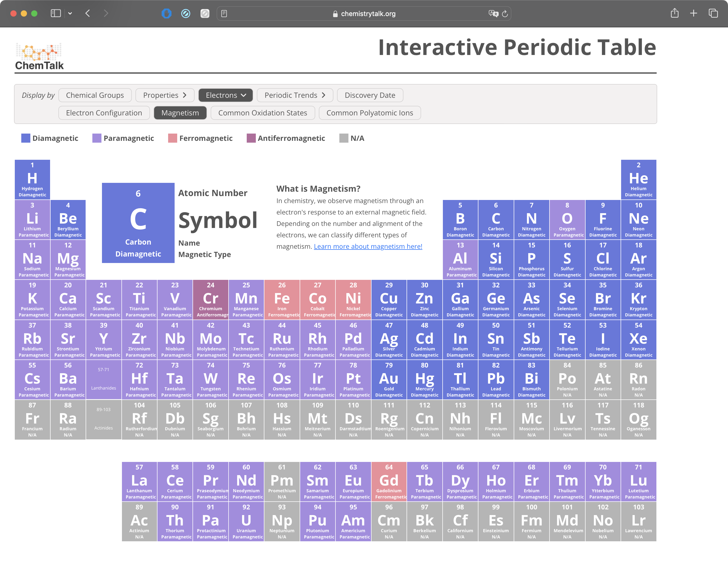Click the Diamagnetic legend color swatch

coord(26,138)
